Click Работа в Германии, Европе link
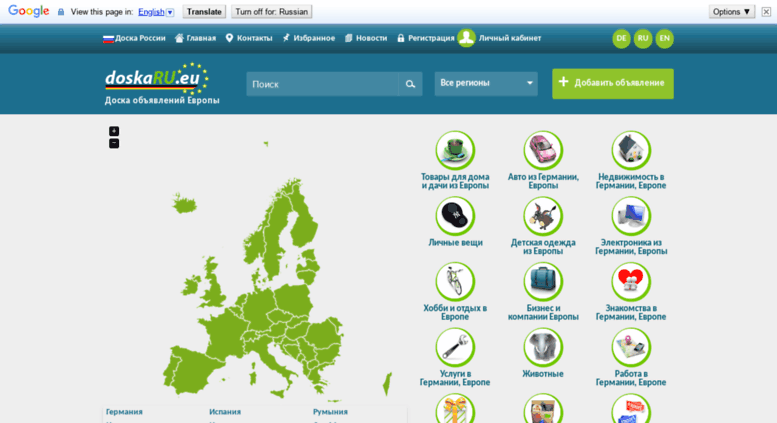 point(631,378)
